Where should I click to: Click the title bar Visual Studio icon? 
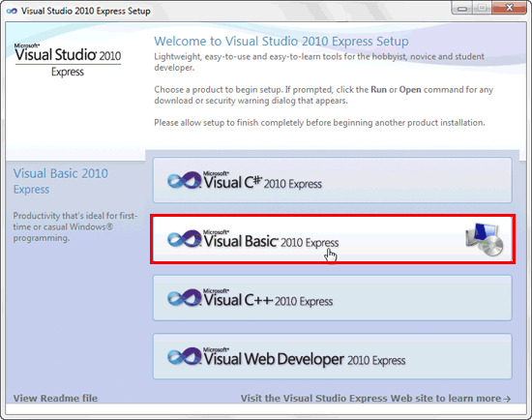pos(12,11)
